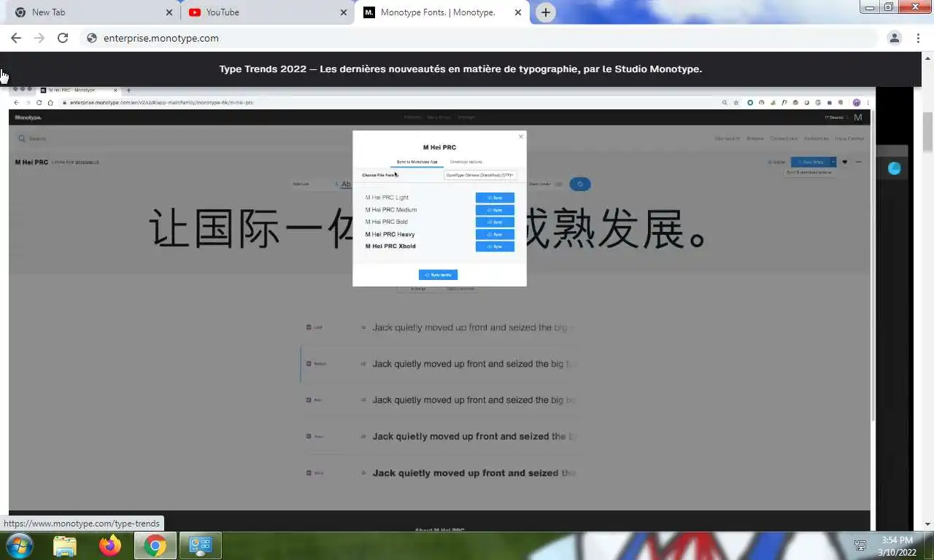Click the Chrome taskbar icon
Screen dimensions: 934x560
(155, 545)
